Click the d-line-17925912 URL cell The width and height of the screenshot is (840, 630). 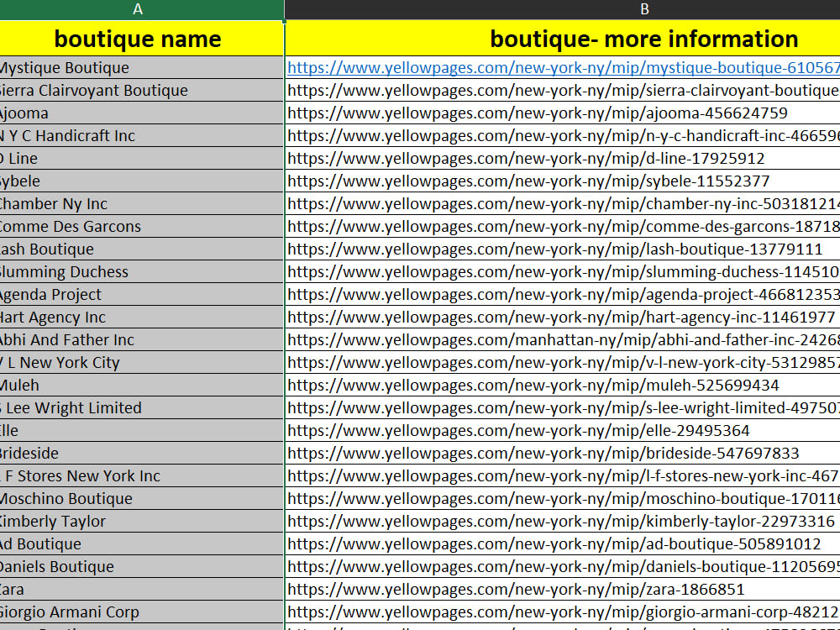(563, 158)
